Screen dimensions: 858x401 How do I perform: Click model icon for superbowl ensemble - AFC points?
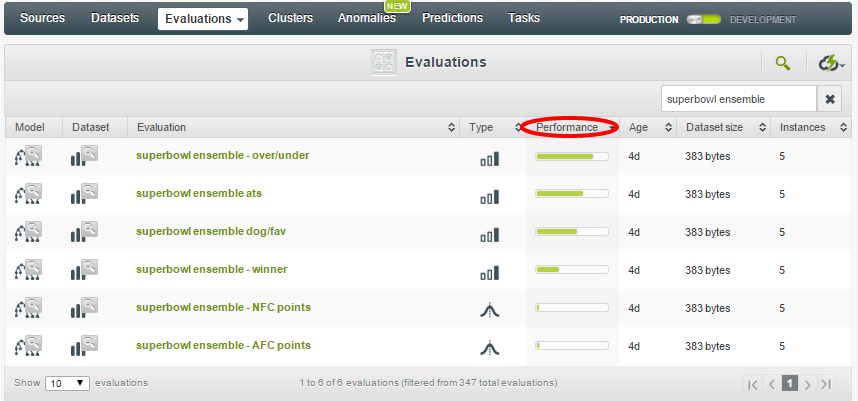point(29,347)
